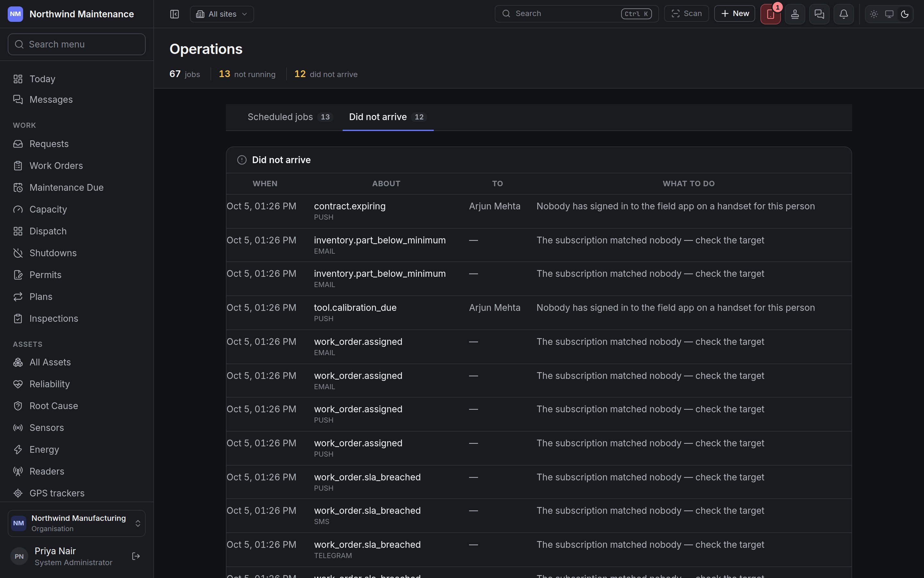924x578 pixels.
Task: Select the Did not arrive tab
Action: [x=388, y=117]
